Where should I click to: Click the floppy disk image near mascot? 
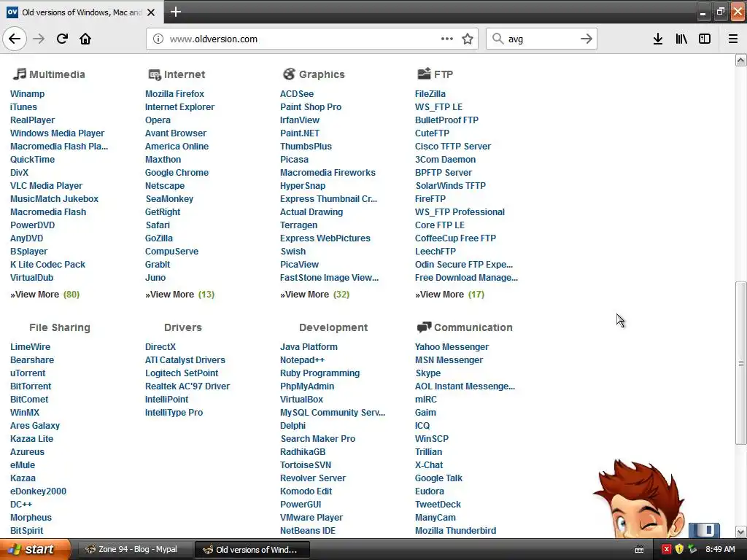click(x=704, y=530)
